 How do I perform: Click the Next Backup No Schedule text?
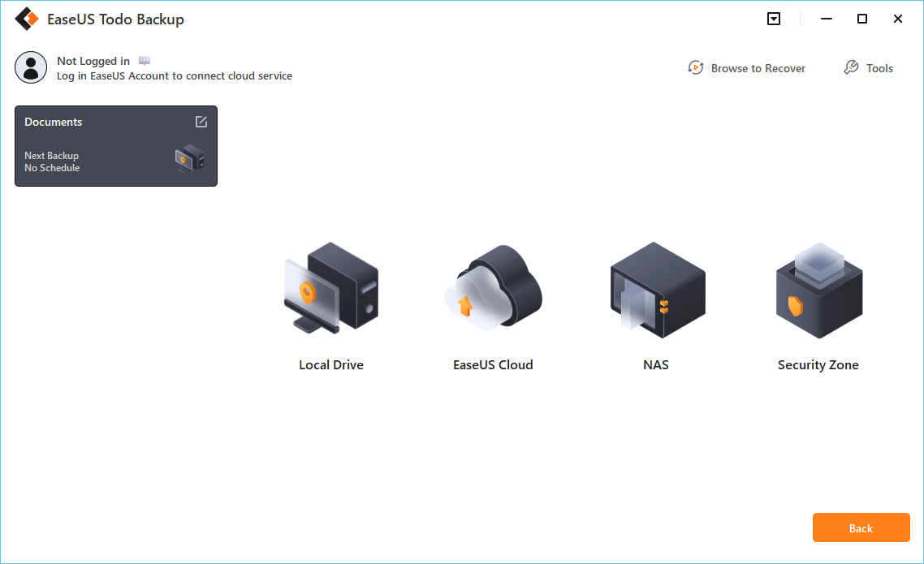coord(52,161)
